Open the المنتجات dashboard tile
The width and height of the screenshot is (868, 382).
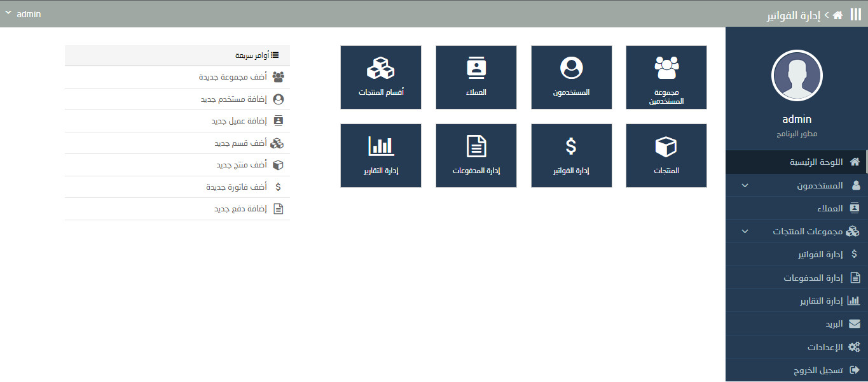click(666, 155)
